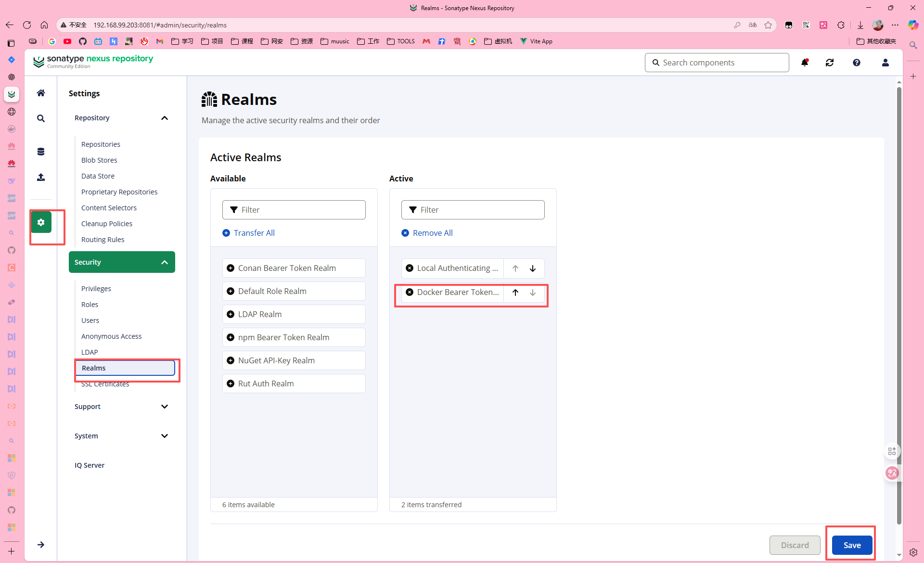Open Blob Stores menu item
The width and height of the screenshot is (924, 563).
[99, 160]
